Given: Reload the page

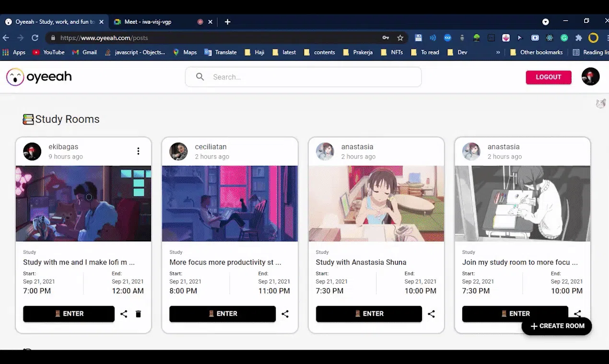Looking at the screenshot, I should (x=35, y=38).
